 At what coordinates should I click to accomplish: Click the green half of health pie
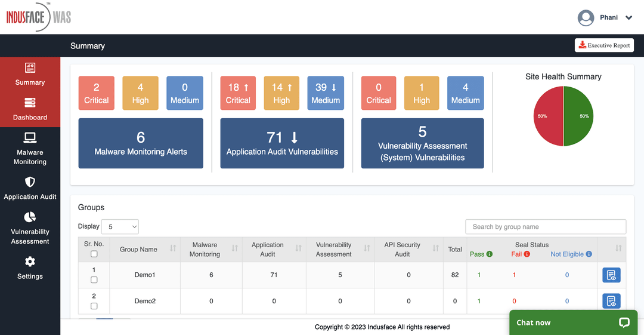[578, 116]
